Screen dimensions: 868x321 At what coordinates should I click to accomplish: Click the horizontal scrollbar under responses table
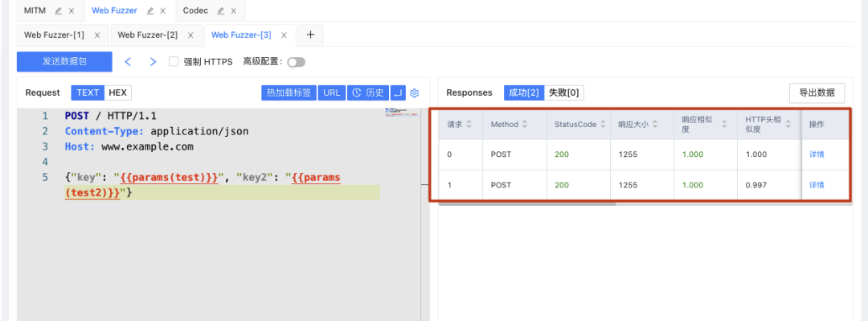(527, 204)
